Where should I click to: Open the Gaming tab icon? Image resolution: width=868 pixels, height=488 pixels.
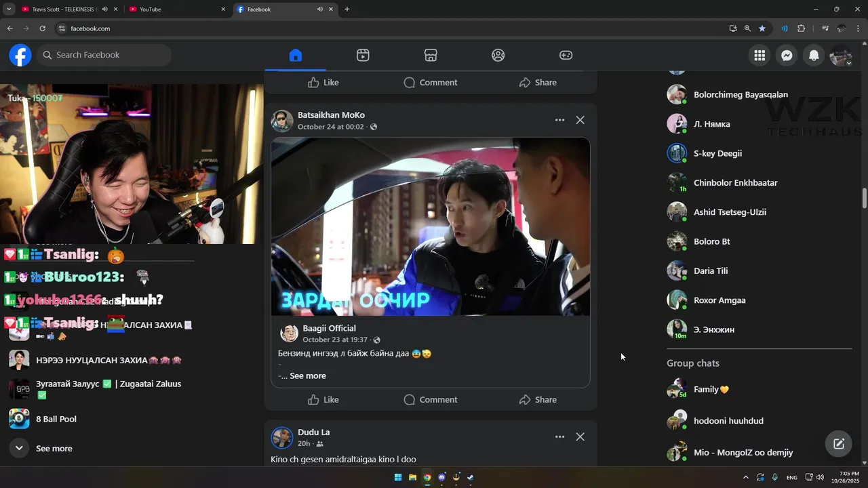566,55
